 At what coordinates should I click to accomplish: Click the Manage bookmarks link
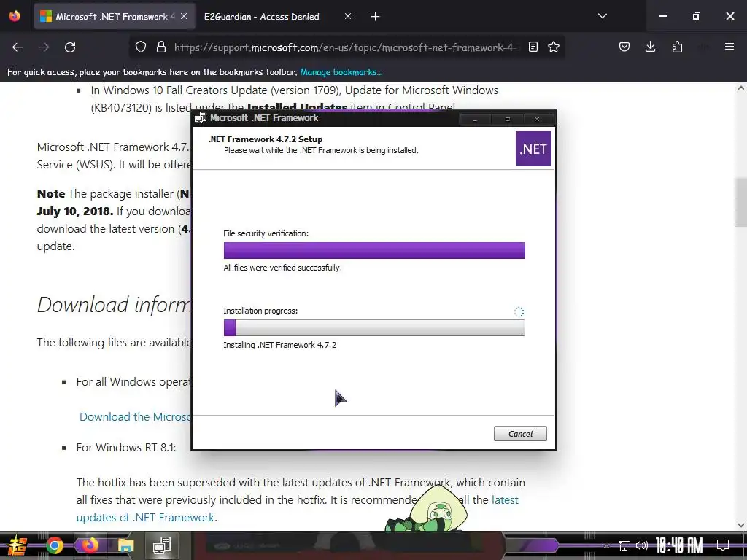tap(341, 72)
